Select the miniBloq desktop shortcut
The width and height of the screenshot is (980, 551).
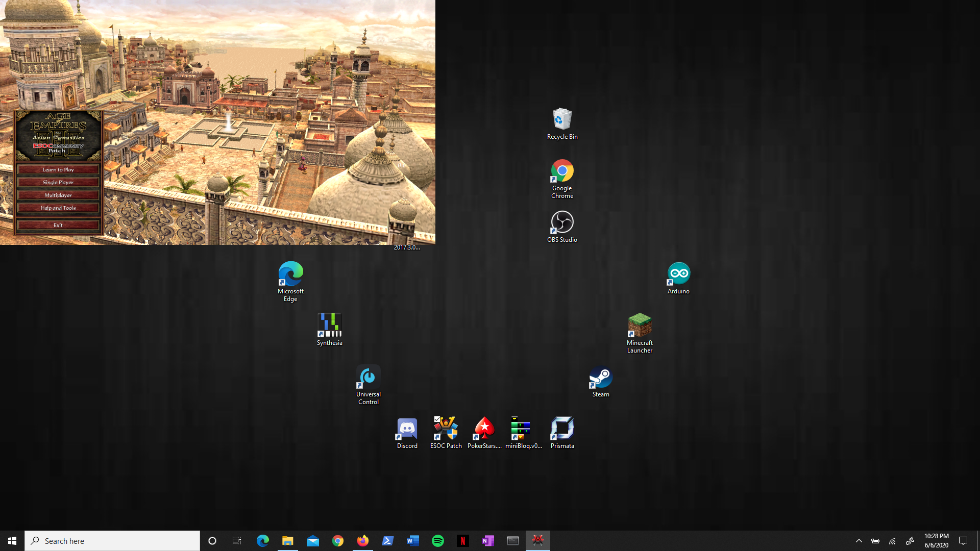click(x=523, y=433)
